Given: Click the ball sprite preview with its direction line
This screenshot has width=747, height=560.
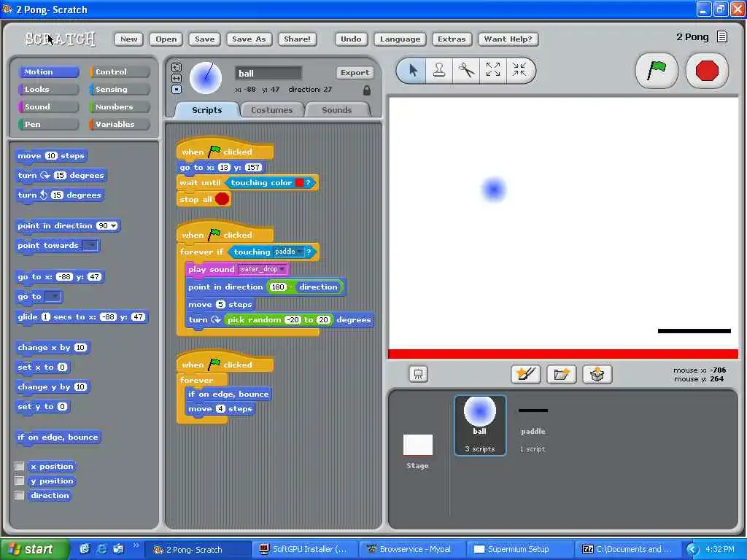Looking at the screenshot, I should click(206, 77).
